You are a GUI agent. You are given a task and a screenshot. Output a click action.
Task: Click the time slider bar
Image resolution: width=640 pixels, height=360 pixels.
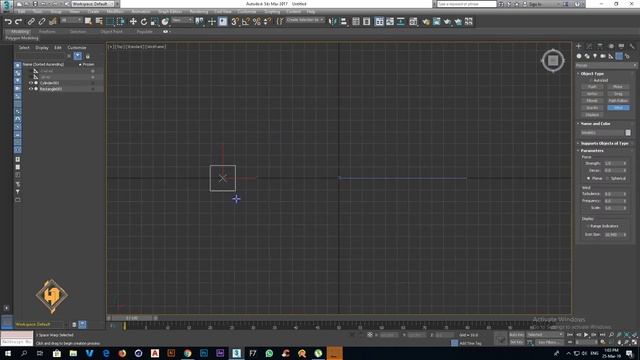[131, 318]
